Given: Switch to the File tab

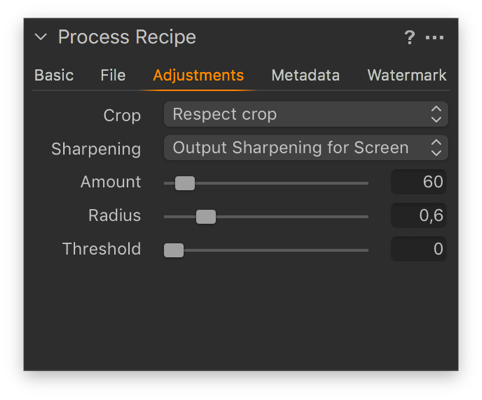Looking at the screenshot, I should [113, 75].
